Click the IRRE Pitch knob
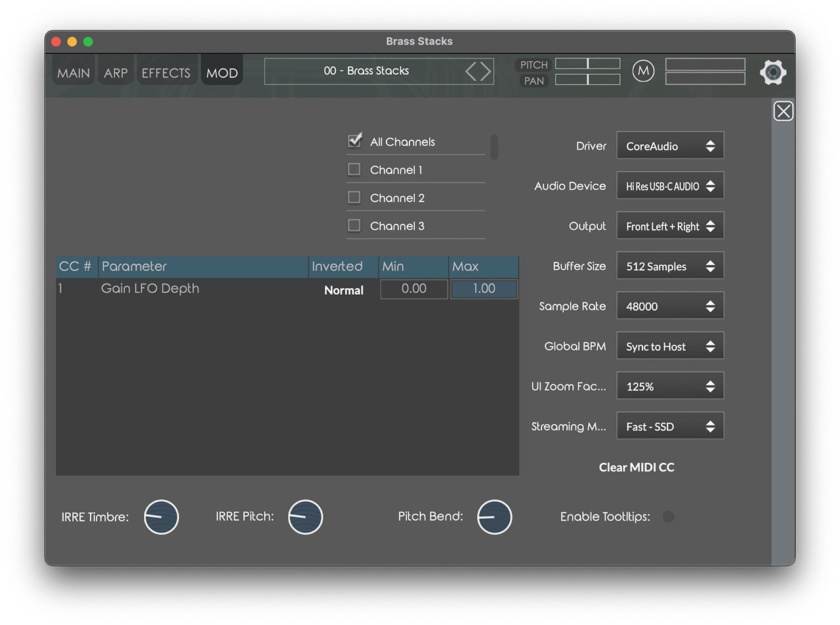The image size is (840, 625). [305, 517]
